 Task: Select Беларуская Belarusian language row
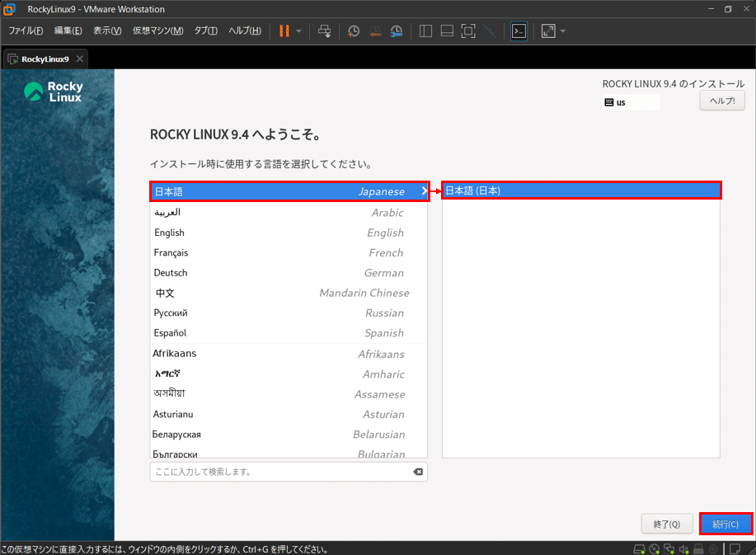[289, 435]
